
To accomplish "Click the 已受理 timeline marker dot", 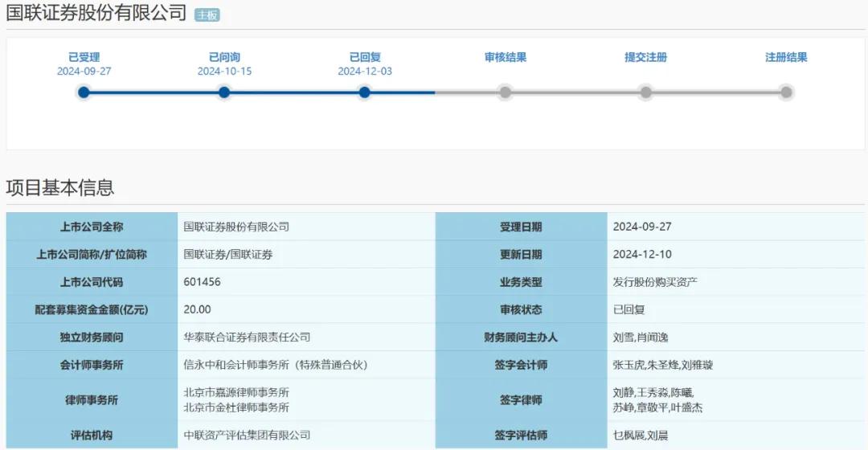I will pyautogui.click(x=84, y=92).
